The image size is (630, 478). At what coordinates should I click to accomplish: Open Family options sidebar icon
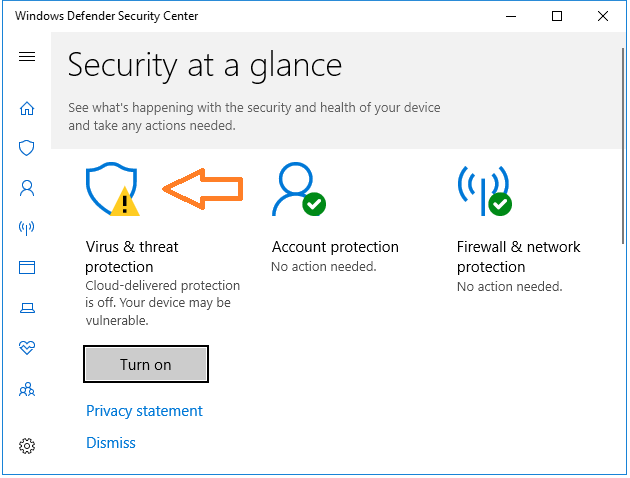click(x=27, y=389)
